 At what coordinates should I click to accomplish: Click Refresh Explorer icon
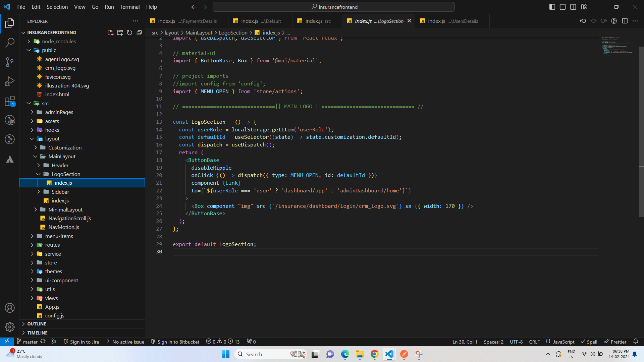click(x=129, y=33)
